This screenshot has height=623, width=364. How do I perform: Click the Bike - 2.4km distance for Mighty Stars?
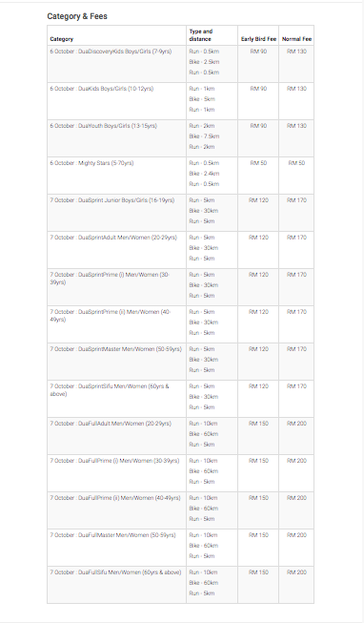[x=204, y=174]
